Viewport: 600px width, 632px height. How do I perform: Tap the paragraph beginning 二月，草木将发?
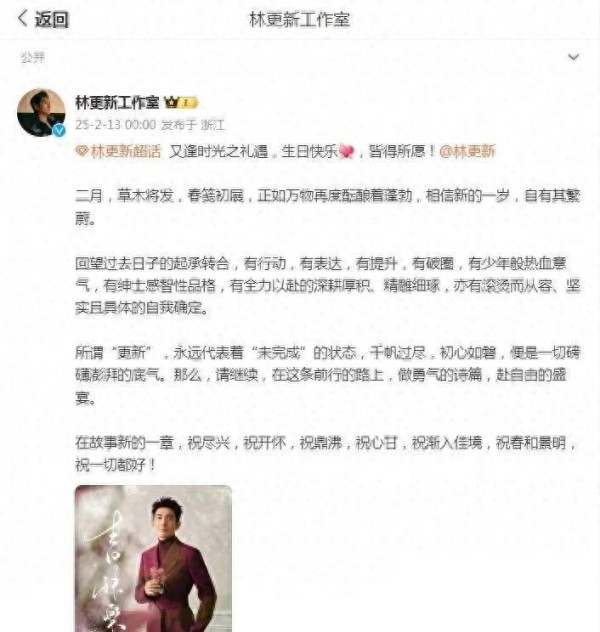(x=328, y=207)
